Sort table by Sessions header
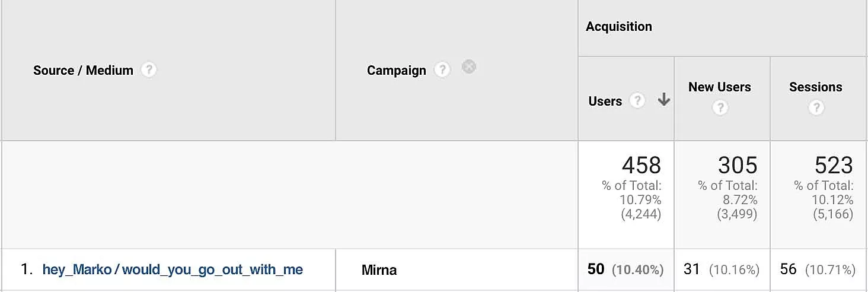The height and width of the screenshot is (292, 868). (x=815, y=87)
